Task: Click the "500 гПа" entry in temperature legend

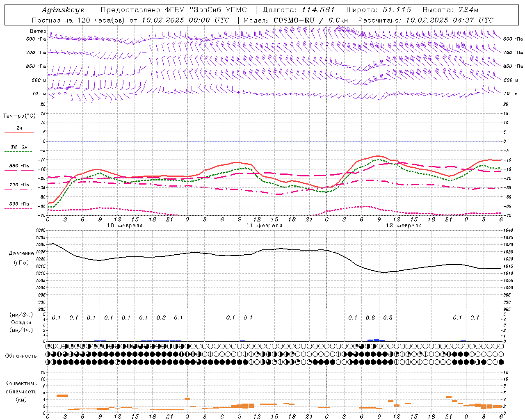Action: click(19, 204)
